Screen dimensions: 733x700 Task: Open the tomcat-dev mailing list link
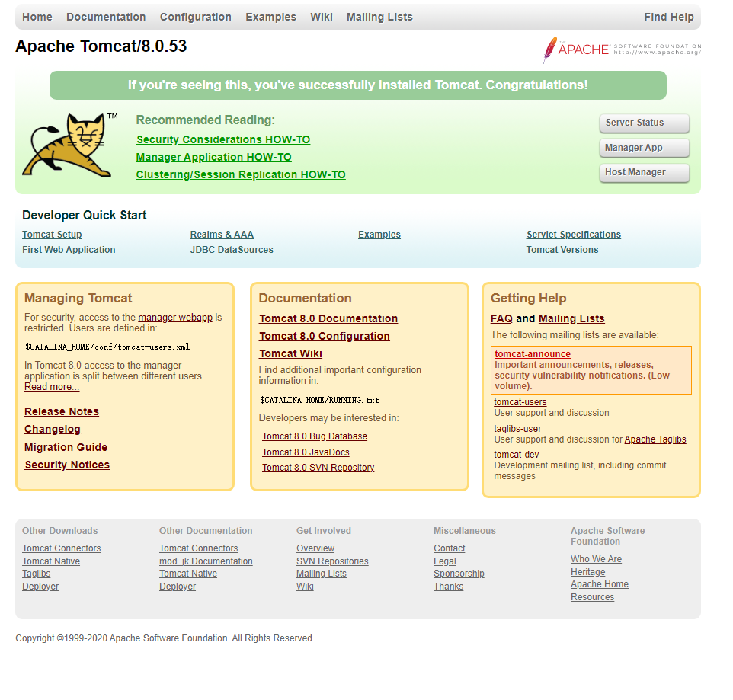(x=516, y=455)
